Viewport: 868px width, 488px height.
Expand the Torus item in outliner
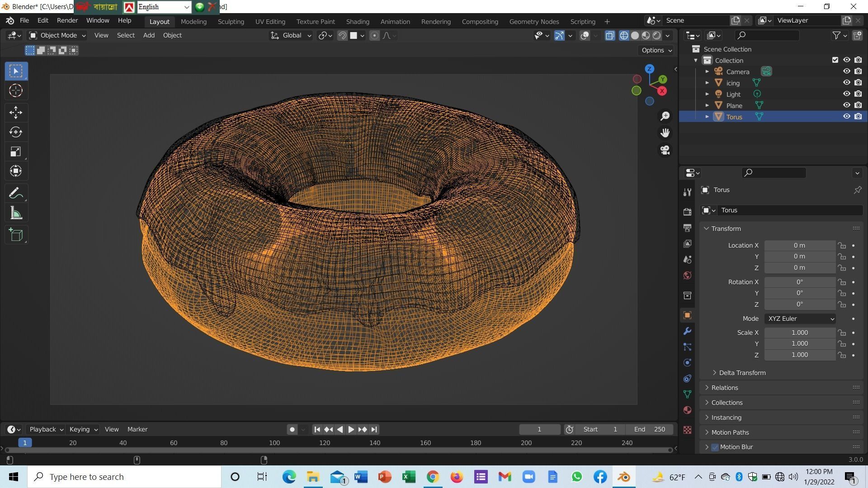[x=707, y=117]
